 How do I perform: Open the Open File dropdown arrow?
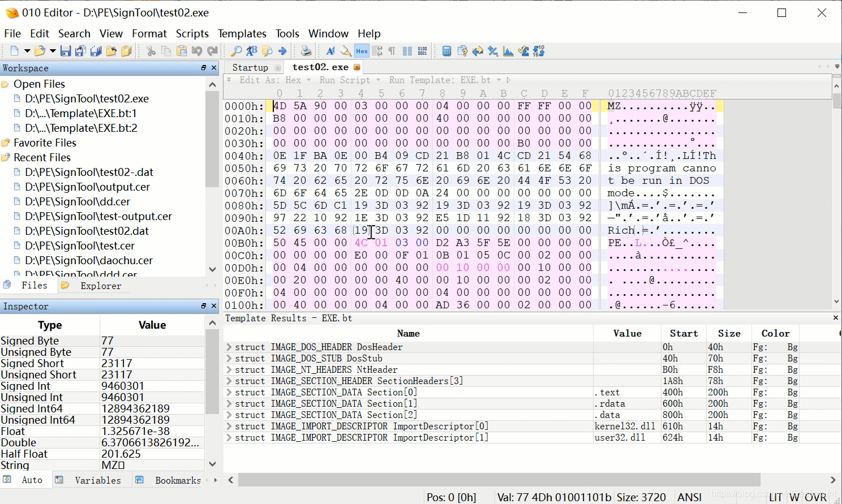tap(52, 51)
